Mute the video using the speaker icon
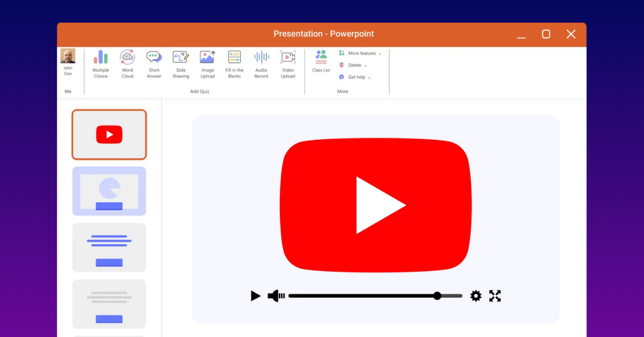The image size is (644, 337). 276,296
